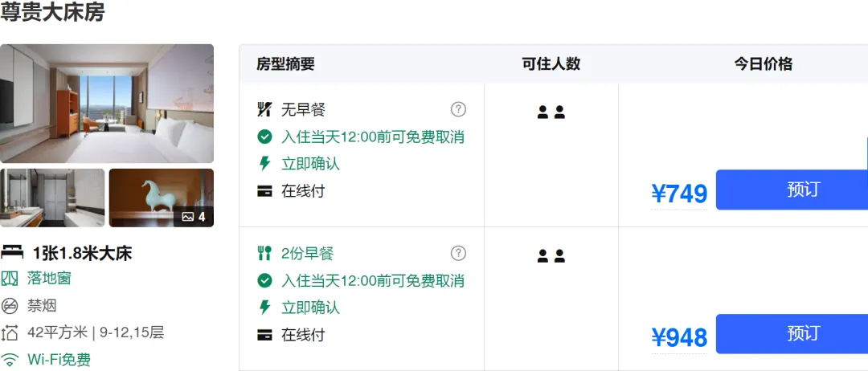Book the ¥948 room with breakfast
This screenshot has height=371, width=868.
tap(792, 334)
